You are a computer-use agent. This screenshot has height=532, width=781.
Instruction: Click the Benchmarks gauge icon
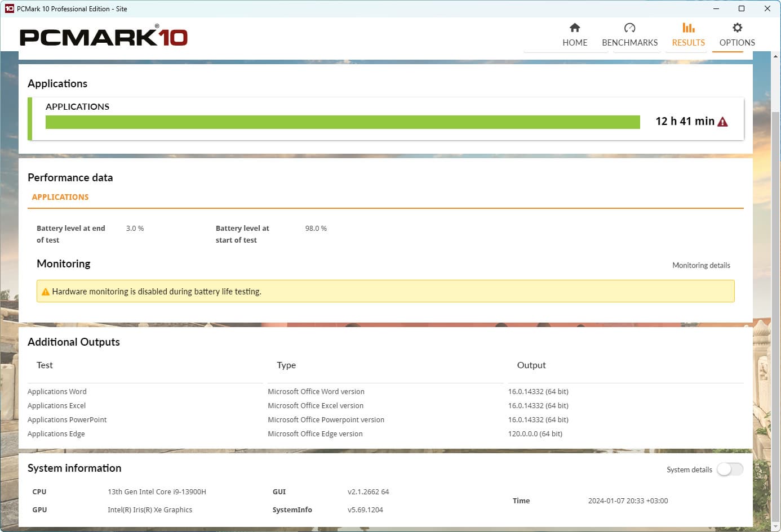(629, 28)
